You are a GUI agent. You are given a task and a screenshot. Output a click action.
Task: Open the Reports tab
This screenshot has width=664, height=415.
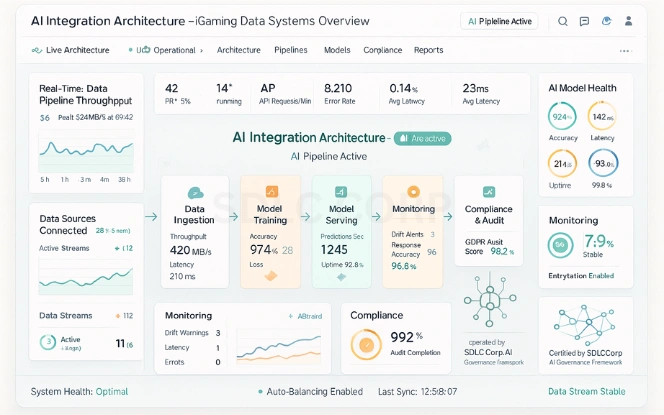click(428, 50)
